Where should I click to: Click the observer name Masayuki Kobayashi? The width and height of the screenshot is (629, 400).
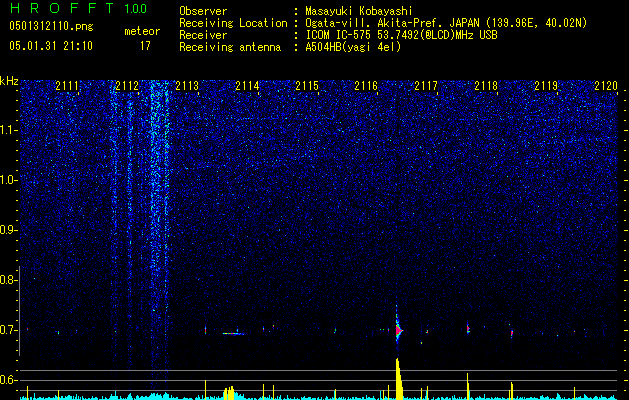point(359,11)
